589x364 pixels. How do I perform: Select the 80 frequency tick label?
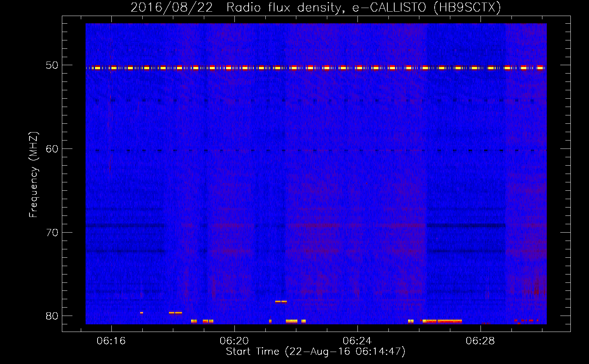tap(52, 316)
